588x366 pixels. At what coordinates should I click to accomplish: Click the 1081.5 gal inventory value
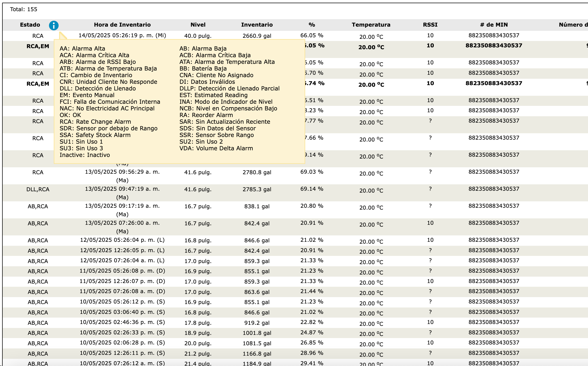click(x=257, y=343)
